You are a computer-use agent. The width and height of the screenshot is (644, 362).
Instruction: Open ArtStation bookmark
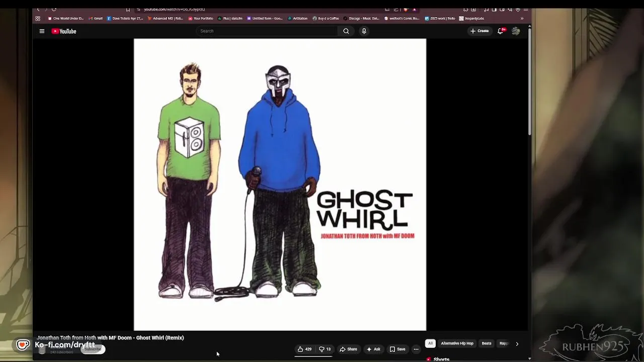point(297,19)
